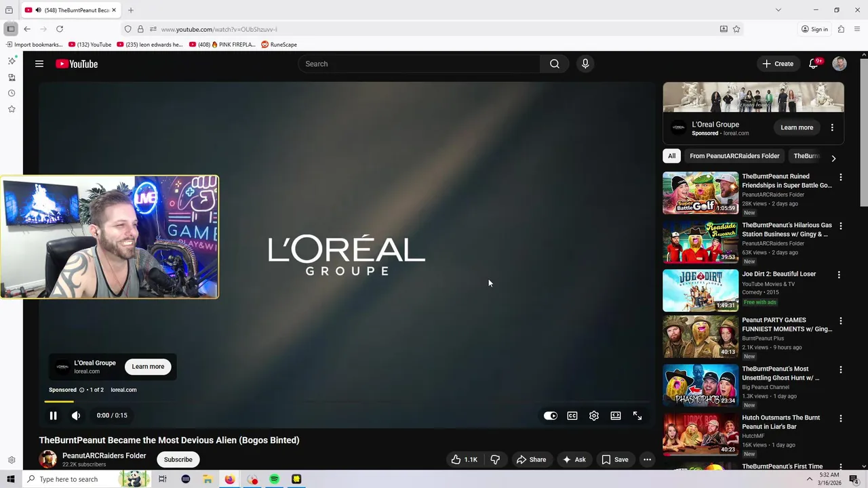Open Hutch Outsmarts The Burnt Peanut video

coord(701,434)
